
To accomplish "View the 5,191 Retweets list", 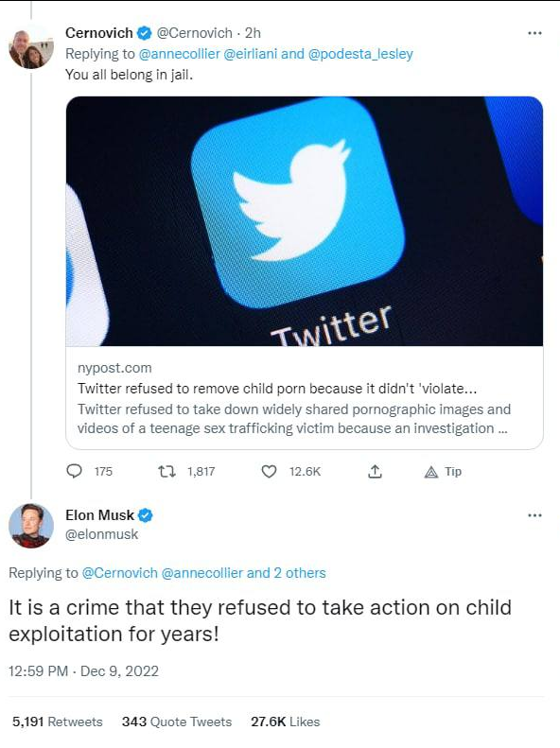I will 58,722.
